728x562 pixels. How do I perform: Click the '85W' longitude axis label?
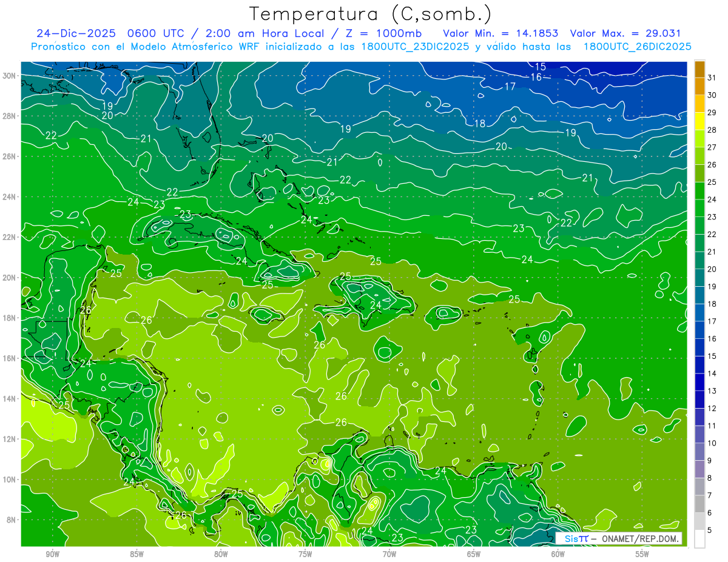[136, 554]
